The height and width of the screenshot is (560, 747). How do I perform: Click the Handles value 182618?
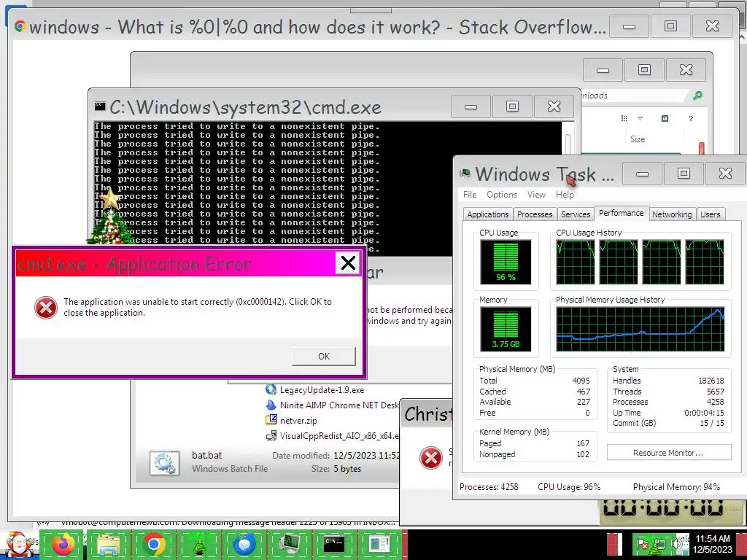click(711, 381)
